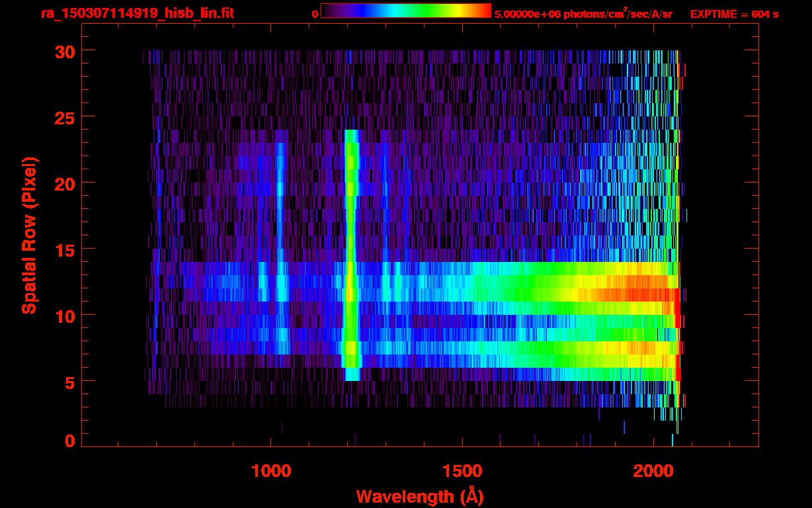Click the y-axis tick label 5
The image size is (812, 508).
click(70, 382)
